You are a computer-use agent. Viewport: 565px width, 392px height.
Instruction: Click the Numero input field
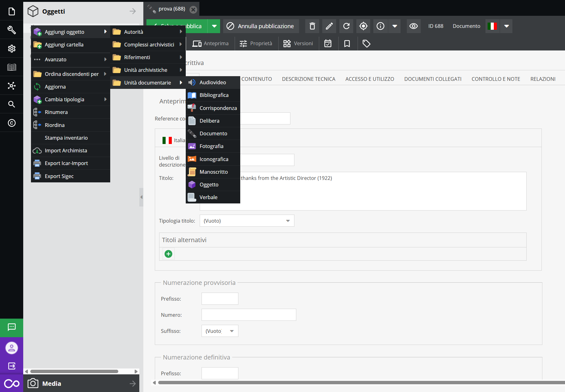(x=249, y=315)
